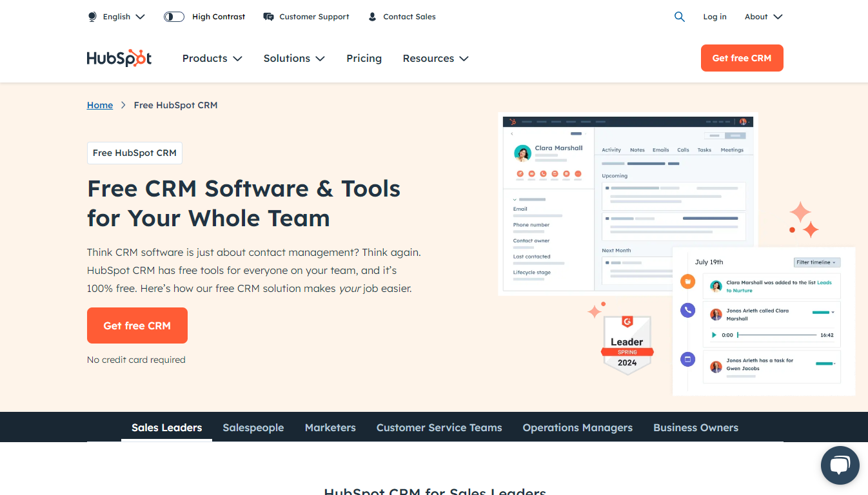Click the Emails tab in CRM preview
868x495 pixels.
[660, 150]
